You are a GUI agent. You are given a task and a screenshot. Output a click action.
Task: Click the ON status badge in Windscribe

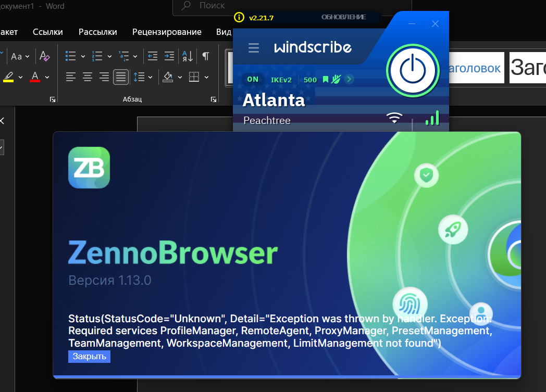point(253,79)
